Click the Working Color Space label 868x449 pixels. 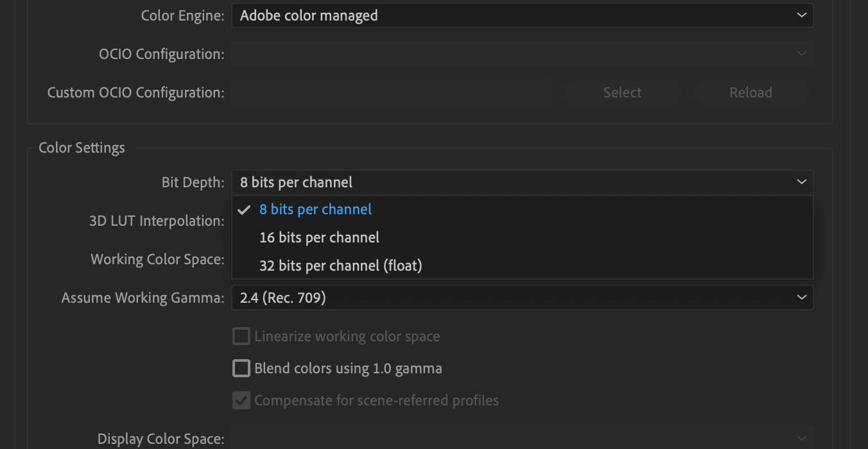click(157, 259)
